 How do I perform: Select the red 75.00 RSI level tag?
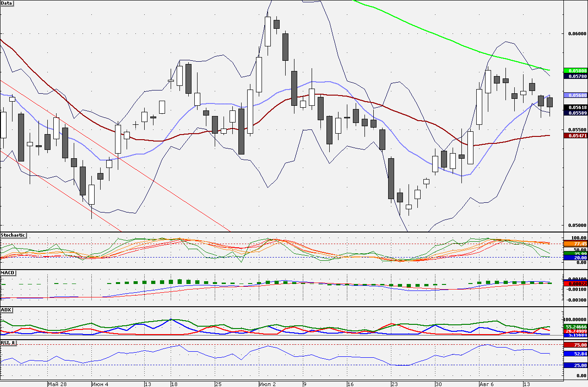pos(575,345)
